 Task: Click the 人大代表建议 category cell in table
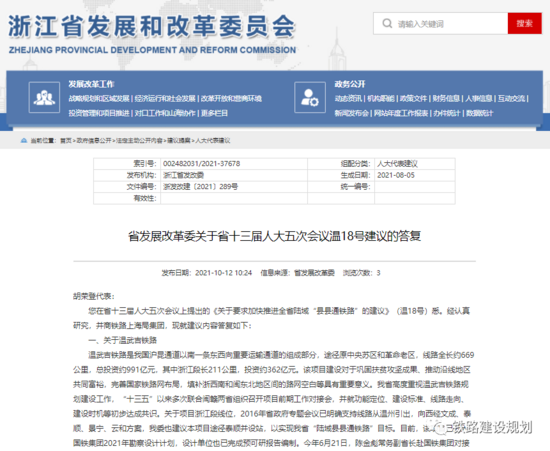[415, 164]
